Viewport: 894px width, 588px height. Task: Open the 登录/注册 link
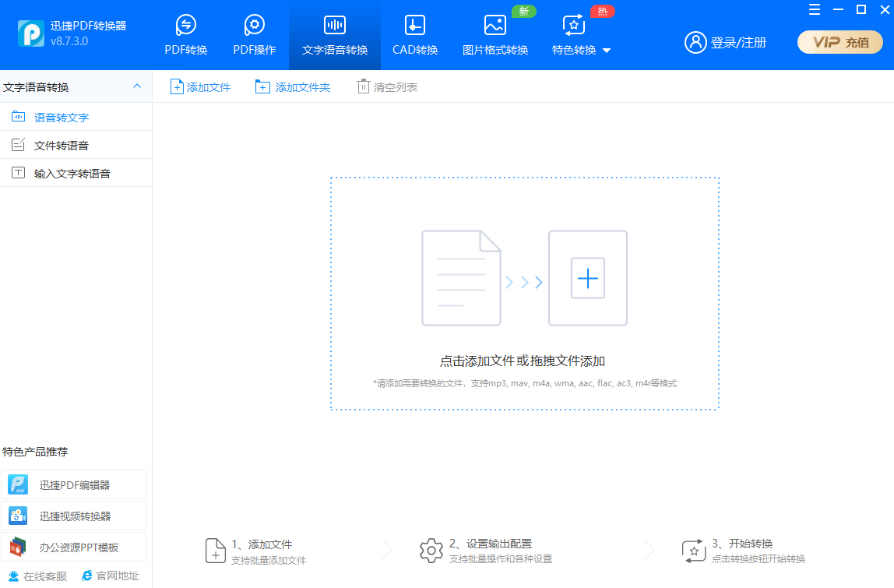tap(738, 42)
